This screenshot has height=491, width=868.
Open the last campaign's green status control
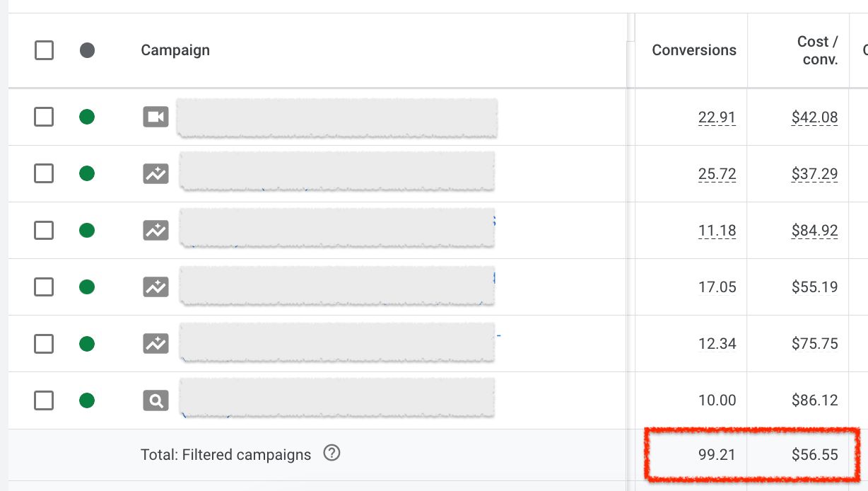pyautogui.click(x=86, y=400)
